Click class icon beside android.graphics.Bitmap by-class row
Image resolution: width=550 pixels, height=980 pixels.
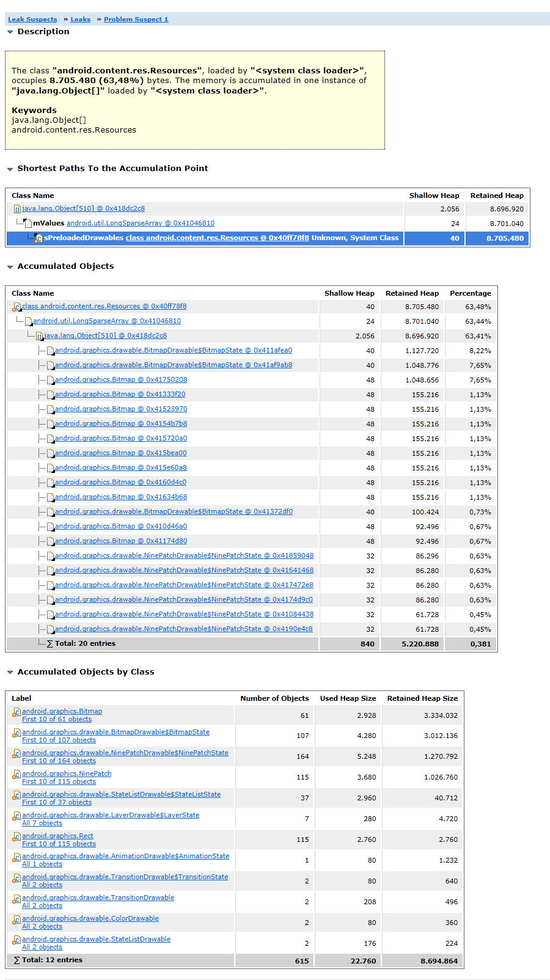tap(17, 712)
